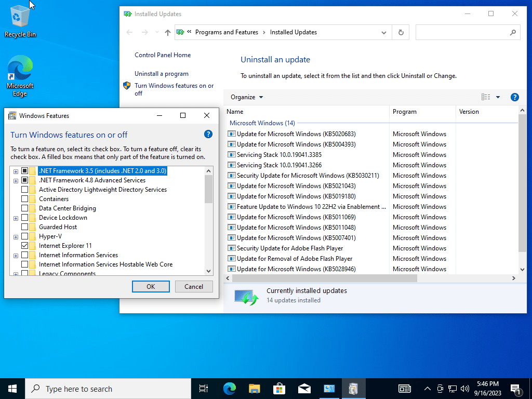
Task: Refresh the Installed Updates list
Action: 401,33
